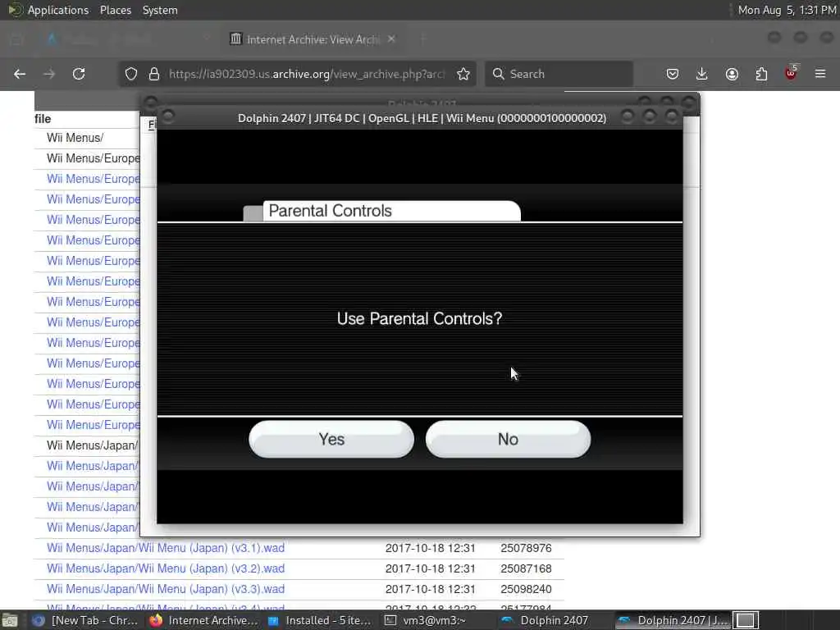Go back in Firefox browser
The height and width of the screenshot is (630, 840).
20,74
